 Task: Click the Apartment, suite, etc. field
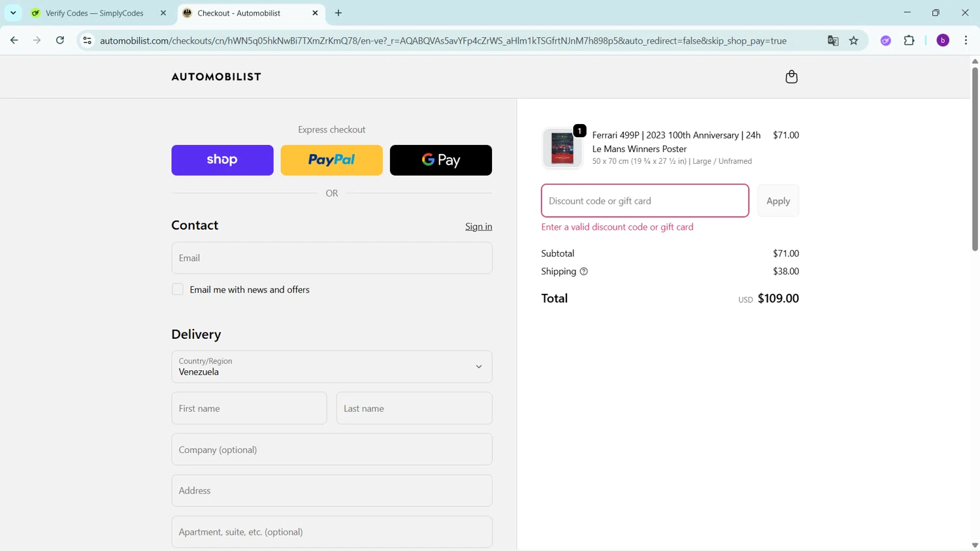332,531
